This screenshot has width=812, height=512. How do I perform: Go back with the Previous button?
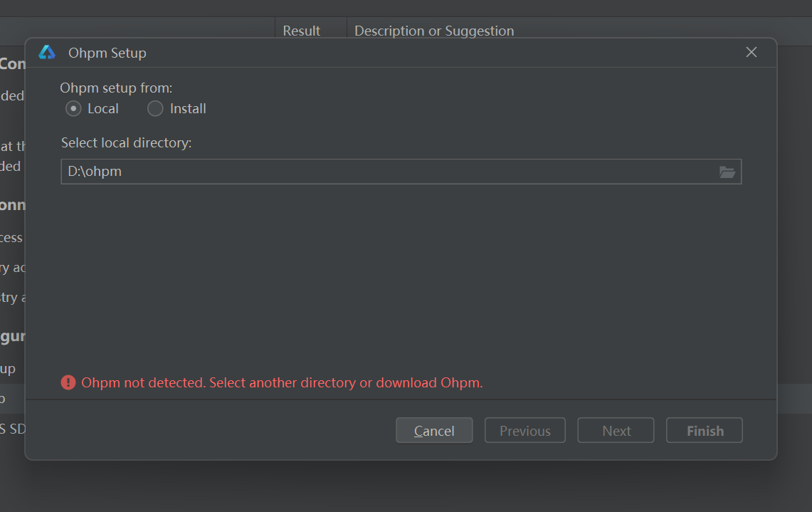pos(524,431)
